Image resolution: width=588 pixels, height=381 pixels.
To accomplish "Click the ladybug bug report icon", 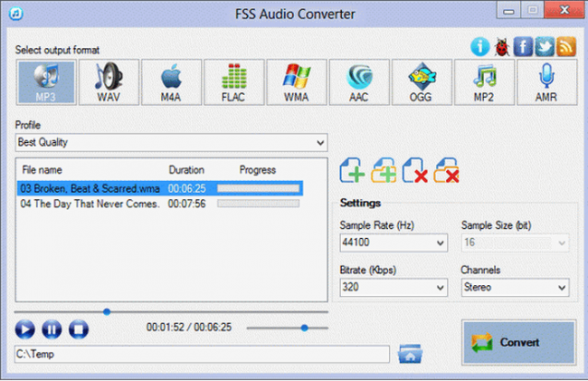I will (502, 47).
